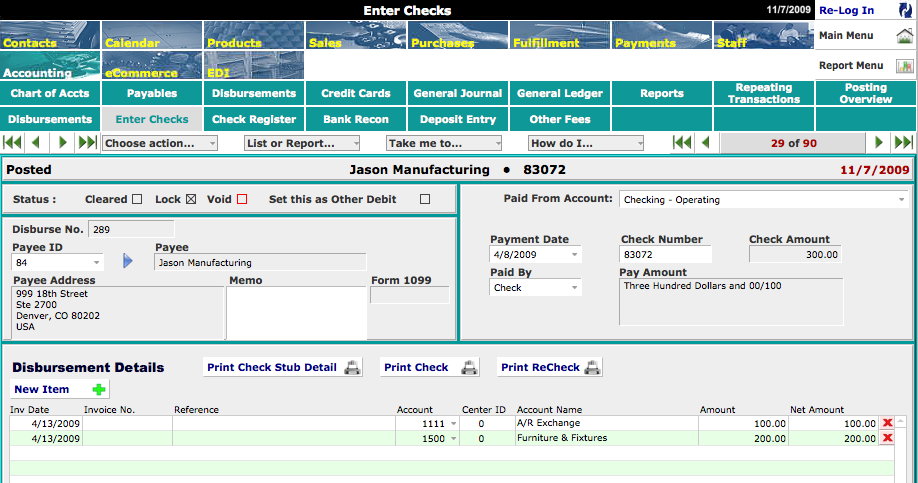Click printer icon for Print Check Stub Detail
Screen dimensions: 918x483
[x=352, y=368]
